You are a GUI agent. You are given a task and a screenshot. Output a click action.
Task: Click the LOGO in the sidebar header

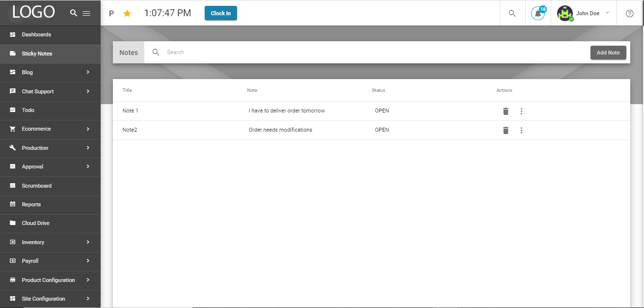pyautogui.click(x=34, y=12)
